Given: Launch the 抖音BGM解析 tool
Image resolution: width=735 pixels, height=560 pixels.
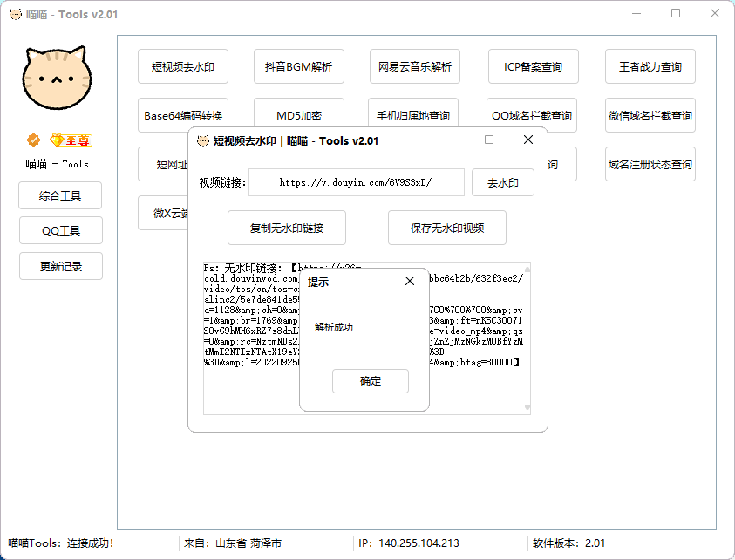Looking at the screenshot, I should point(298,66).
